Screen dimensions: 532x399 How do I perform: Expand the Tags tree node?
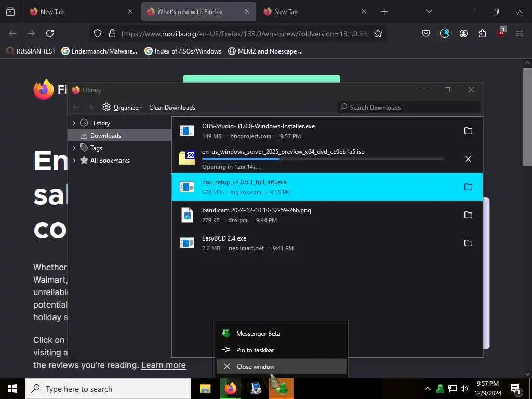pyautogui.click(x=74, y=148)
